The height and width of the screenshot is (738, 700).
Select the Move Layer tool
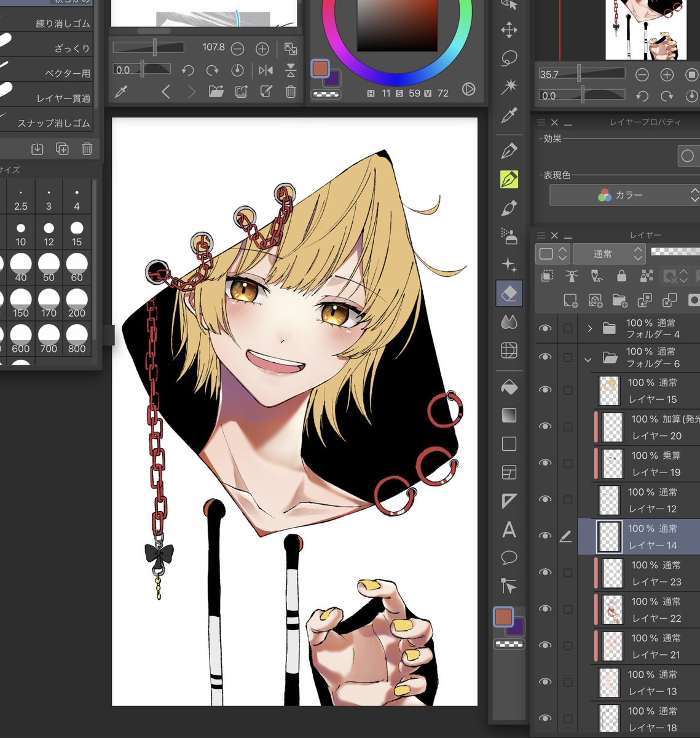(509, 30)
